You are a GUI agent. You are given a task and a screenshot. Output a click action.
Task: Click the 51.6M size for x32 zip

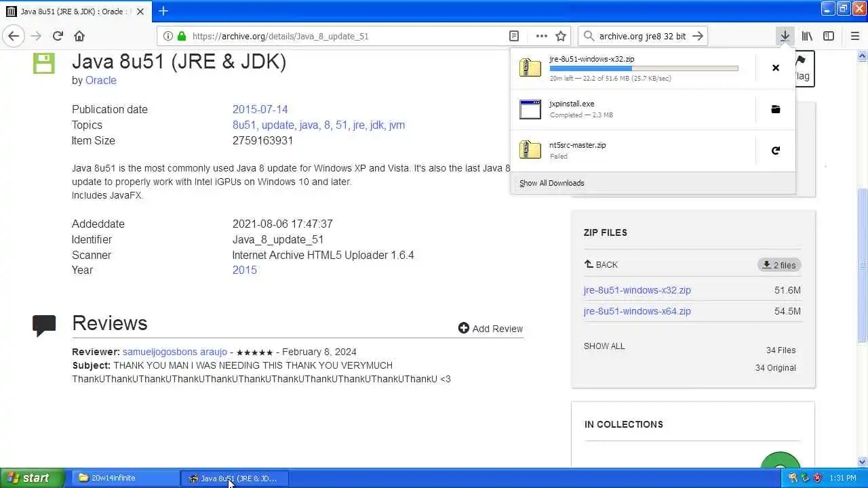(x=787, y=290)
